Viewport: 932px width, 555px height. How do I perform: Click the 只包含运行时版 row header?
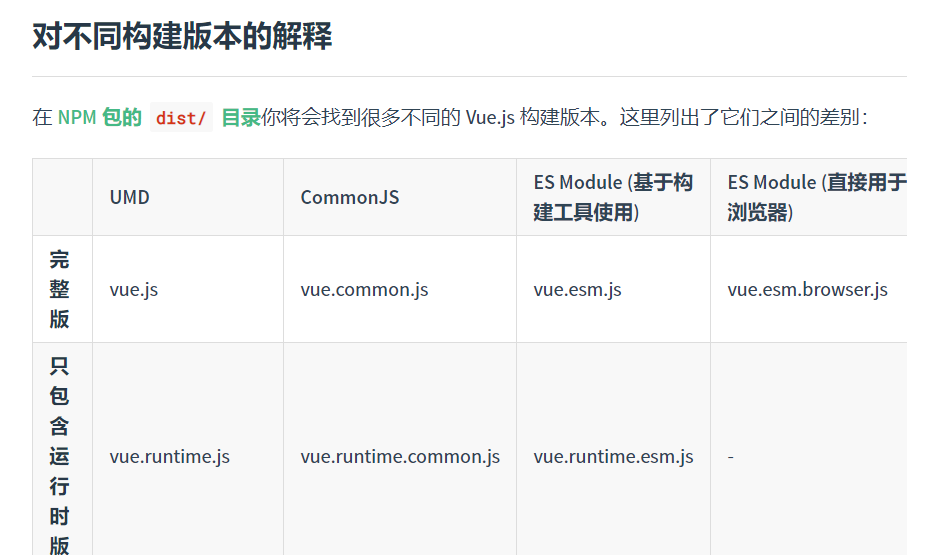coord(60,455)
